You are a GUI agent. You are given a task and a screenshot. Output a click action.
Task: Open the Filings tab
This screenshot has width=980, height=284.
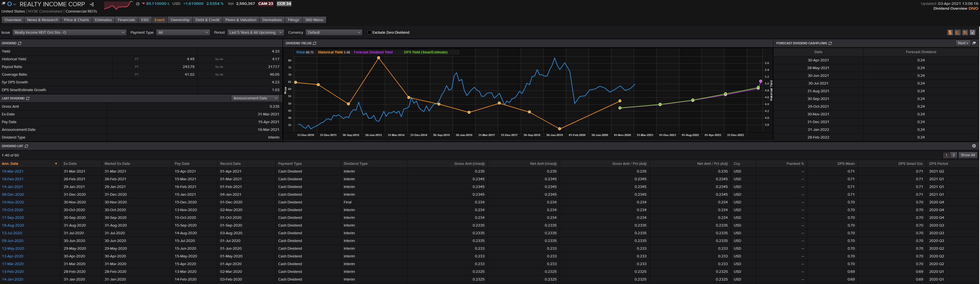click(x=293, y=20)
